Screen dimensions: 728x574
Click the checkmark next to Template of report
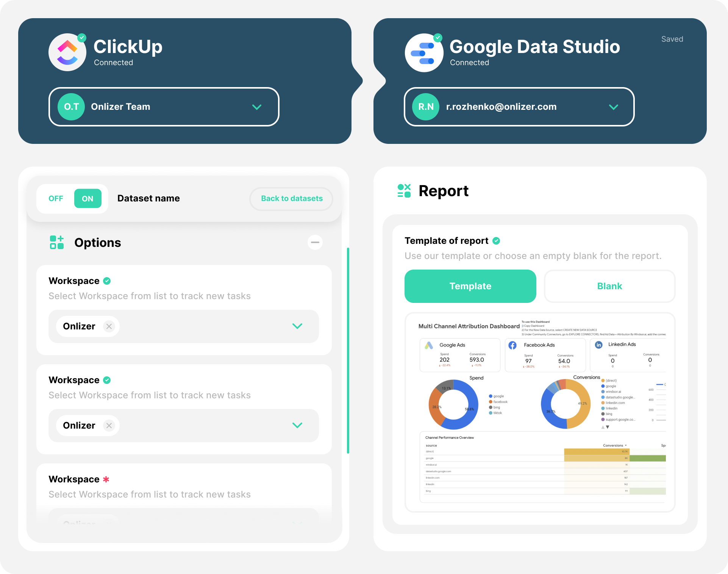click(497, 240)
